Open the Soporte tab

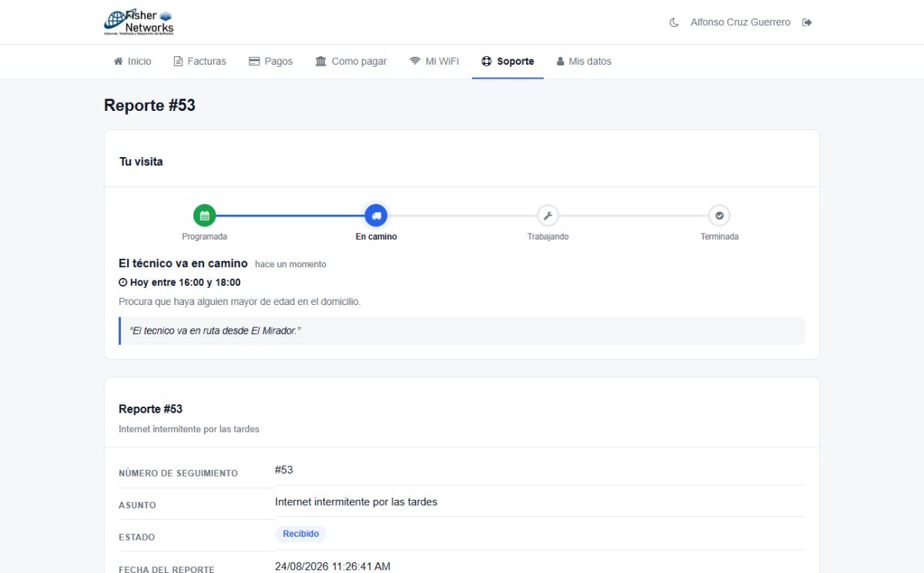click(507, 62)
